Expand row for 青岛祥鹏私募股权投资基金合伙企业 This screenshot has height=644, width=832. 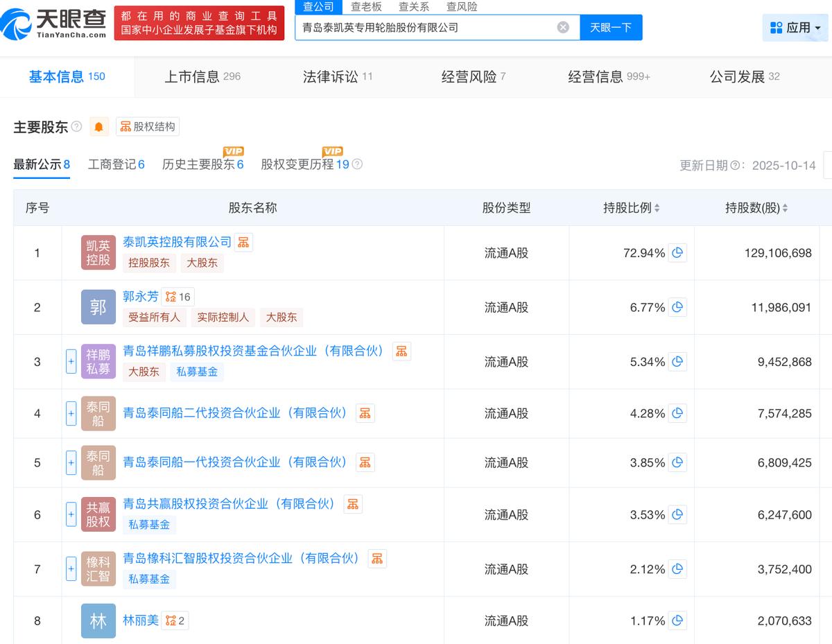click(x=71, y=362)
